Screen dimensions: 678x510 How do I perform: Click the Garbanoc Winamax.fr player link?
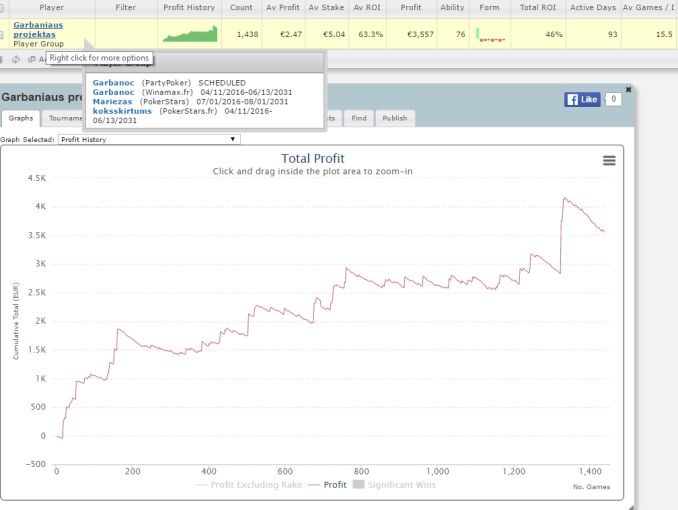click(x=113, y=91)
